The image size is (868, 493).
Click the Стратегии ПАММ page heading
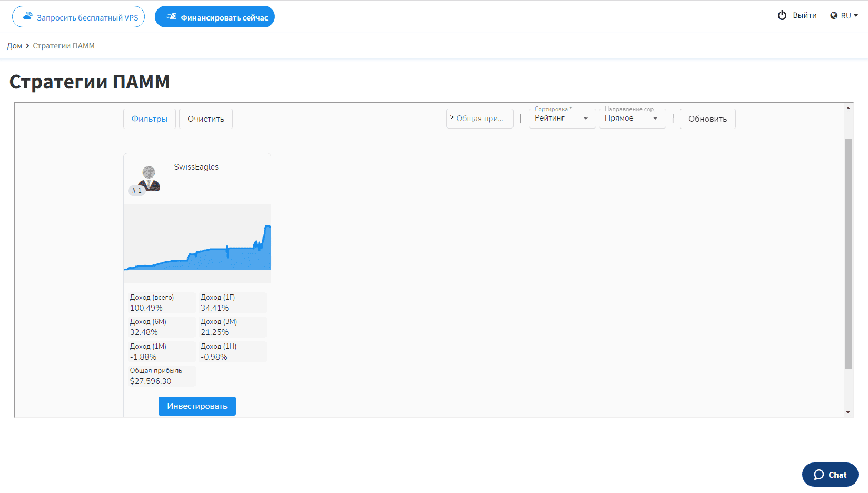(x=90, y=82)
